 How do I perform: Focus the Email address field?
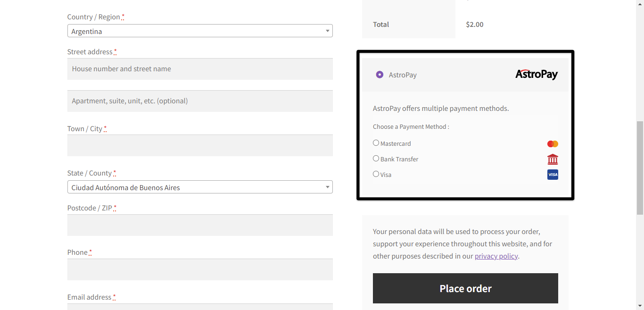[x=200, y=307]
